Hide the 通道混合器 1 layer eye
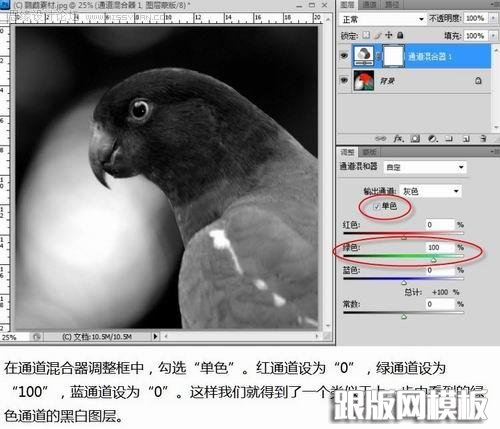 pos(344,56)
